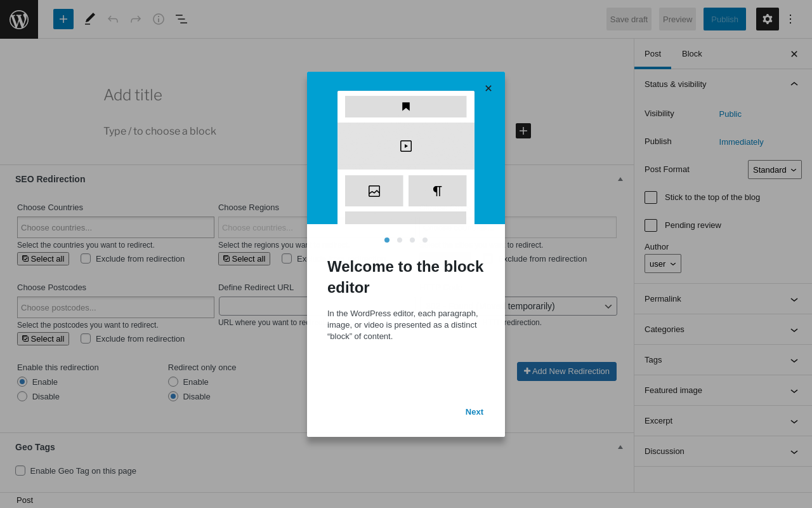Tick the Pending review checkbox

coord(651,225)
